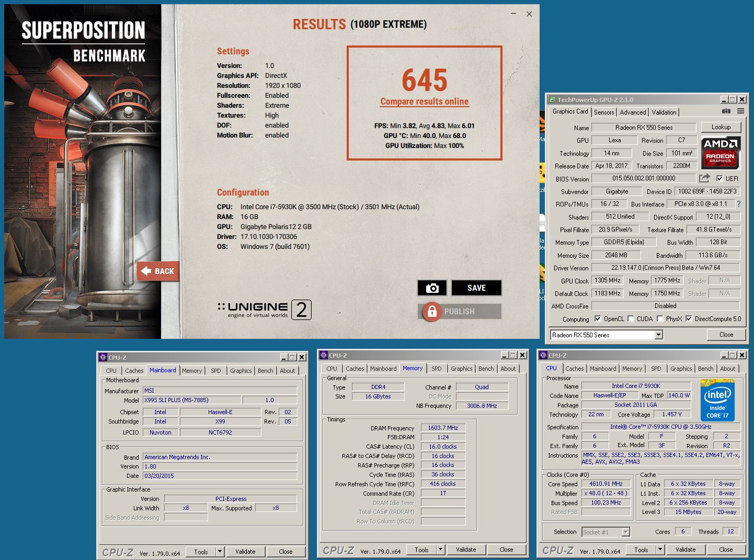
Task: Click the Unigine 2 engine logo
Action: (x=265, y=310)
